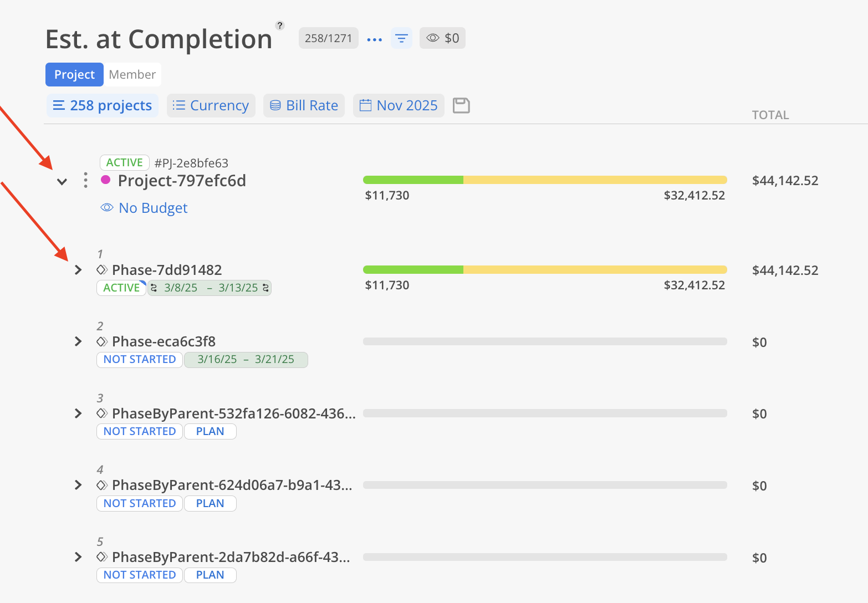Click the empty Phase-eca6c3f8 progress bar

coord(545,341)
